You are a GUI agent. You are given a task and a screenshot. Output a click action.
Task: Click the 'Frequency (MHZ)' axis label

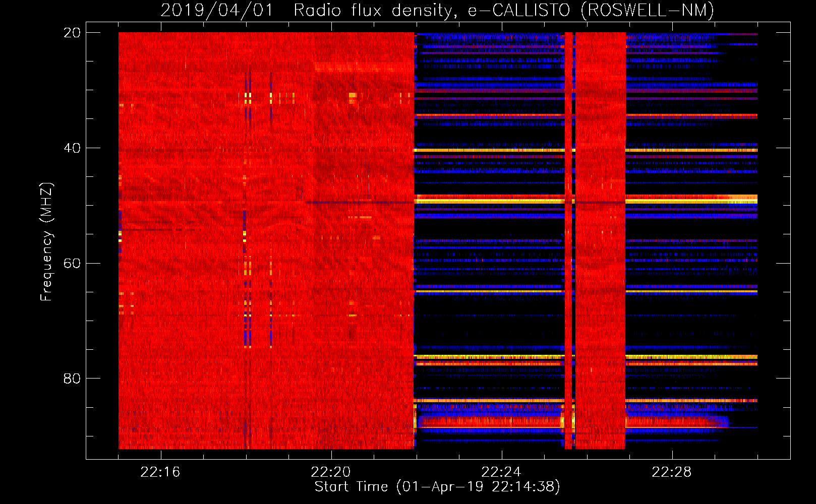pos(46,242)
